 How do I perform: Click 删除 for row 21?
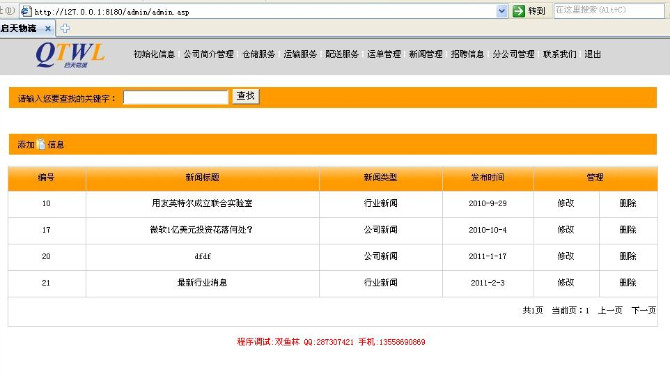tap(628, 282)
